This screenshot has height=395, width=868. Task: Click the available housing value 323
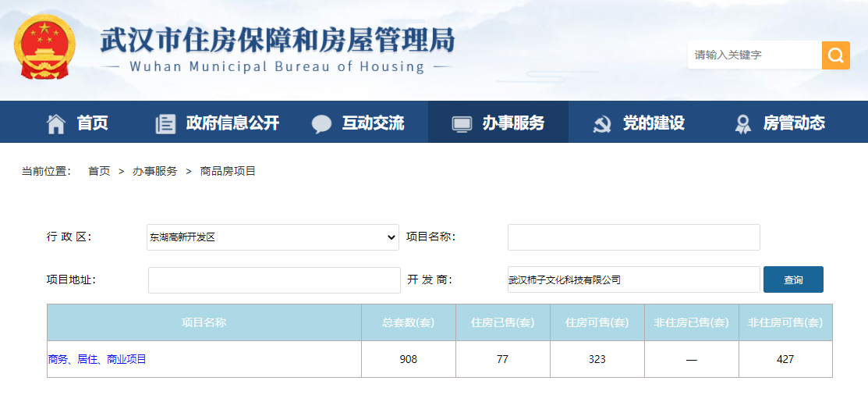(597, 360)
